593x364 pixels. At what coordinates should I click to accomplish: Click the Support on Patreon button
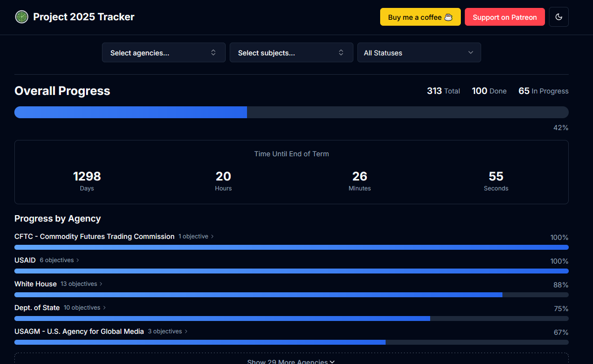504,17
